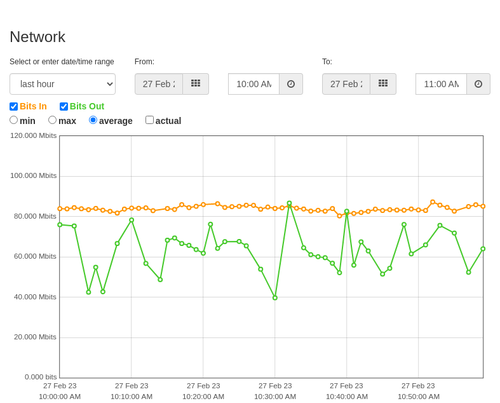Click the '10:30:00 AM' time axis label
500x403 pixels.
[275, 397]
